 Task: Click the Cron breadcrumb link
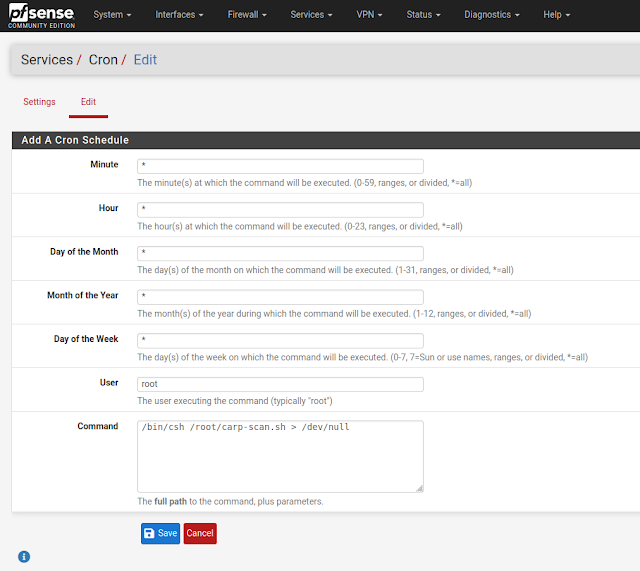pos(102,60)
